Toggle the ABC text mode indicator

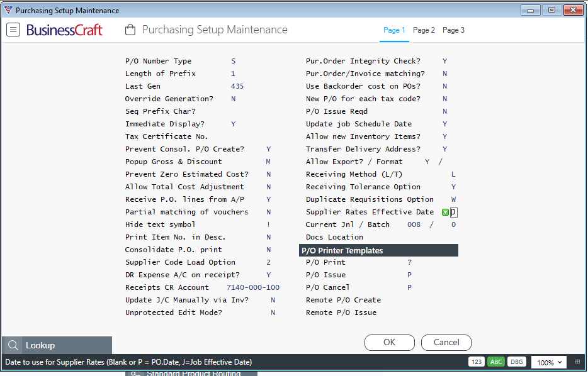click(x=495, y=362)
